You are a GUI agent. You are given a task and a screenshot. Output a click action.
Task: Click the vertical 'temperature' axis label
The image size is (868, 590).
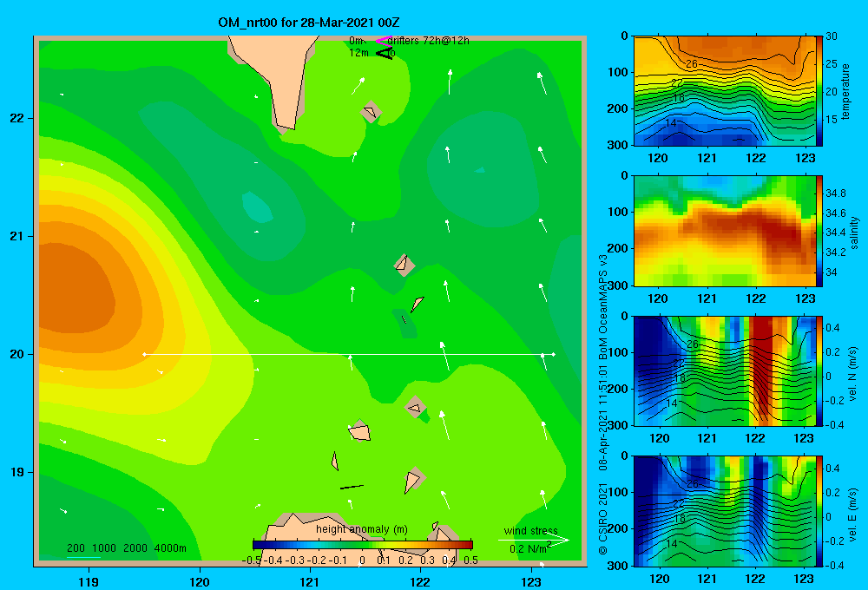(x=845, y=91)
